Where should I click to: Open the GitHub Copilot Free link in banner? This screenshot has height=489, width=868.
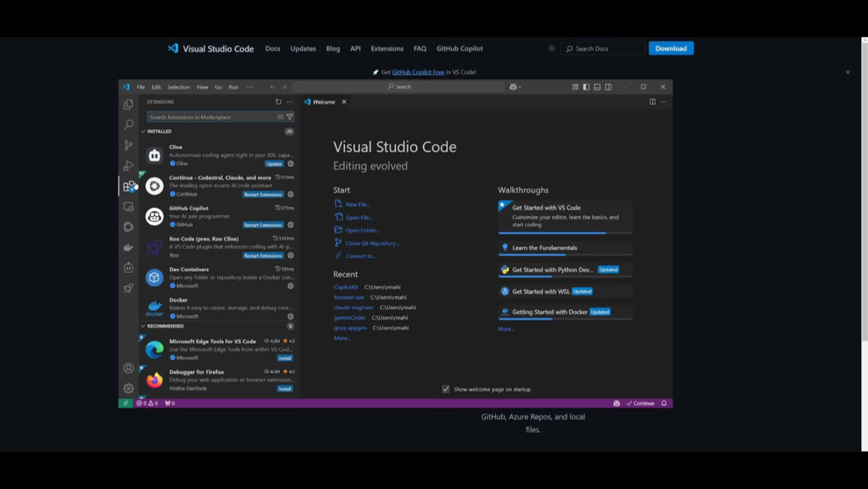[x=418, y=72]
